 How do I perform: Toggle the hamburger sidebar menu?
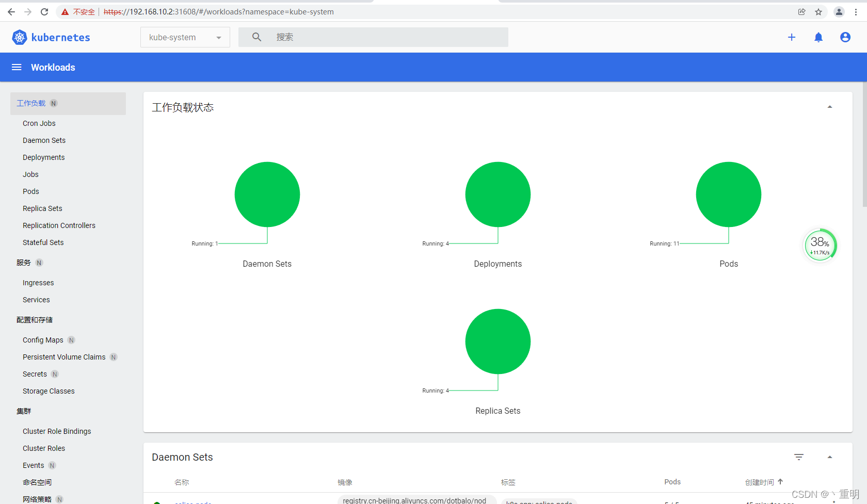click(17, 67)
